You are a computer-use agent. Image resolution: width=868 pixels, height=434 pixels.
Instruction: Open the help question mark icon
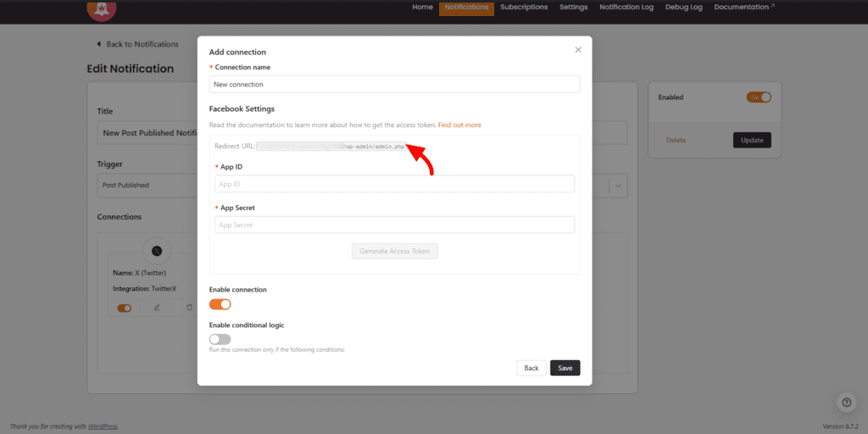coord(846,403)
